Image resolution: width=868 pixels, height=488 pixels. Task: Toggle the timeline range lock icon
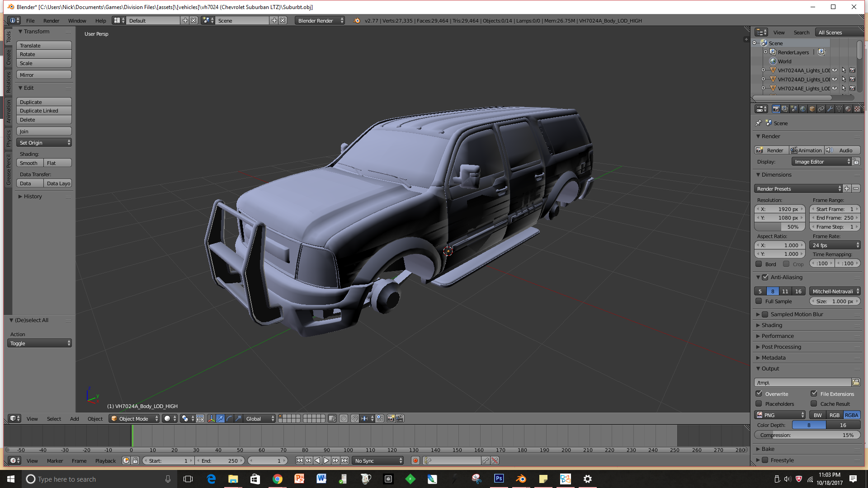coord(135,460)
